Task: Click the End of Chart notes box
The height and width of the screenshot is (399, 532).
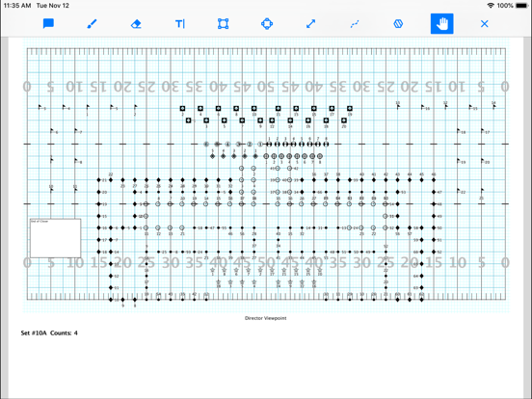Action: tap(56, 238)
